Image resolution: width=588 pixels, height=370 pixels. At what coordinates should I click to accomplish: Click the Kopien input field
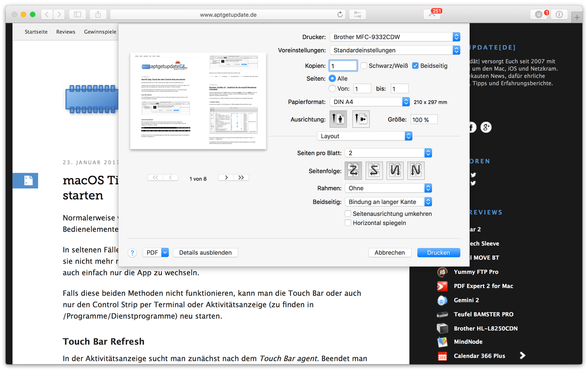tap(343, 66)
